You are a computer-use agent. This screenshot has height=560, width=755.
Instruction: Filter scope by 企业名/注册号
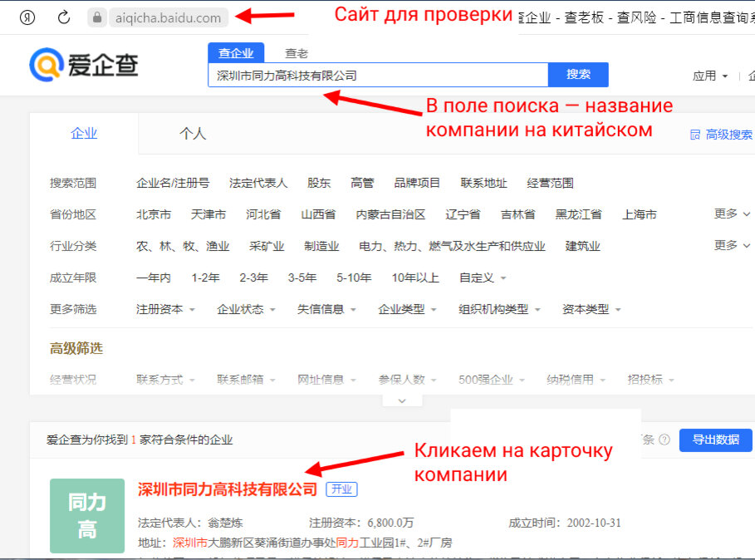(173, 183)
